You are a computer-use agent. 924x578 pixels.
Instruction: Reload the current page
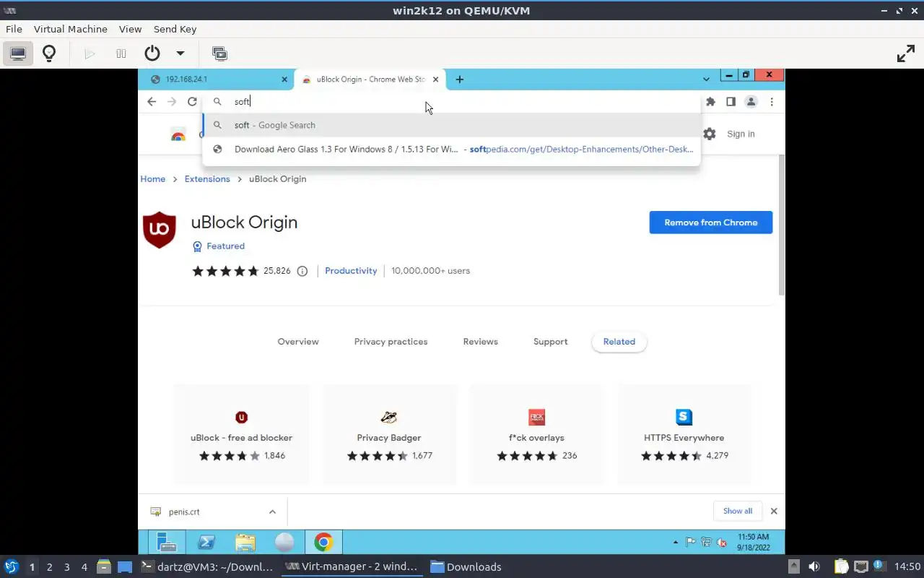192,102
